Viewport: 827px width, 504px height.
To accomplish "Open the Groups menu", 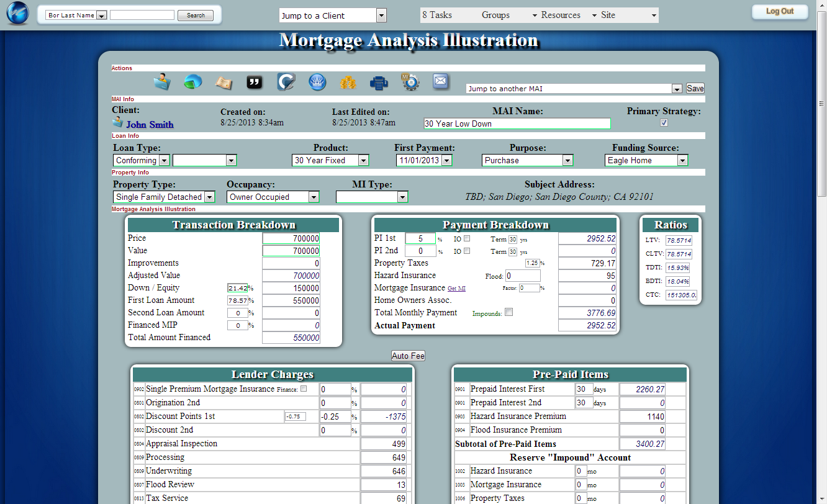I will [x=496, y=14].
